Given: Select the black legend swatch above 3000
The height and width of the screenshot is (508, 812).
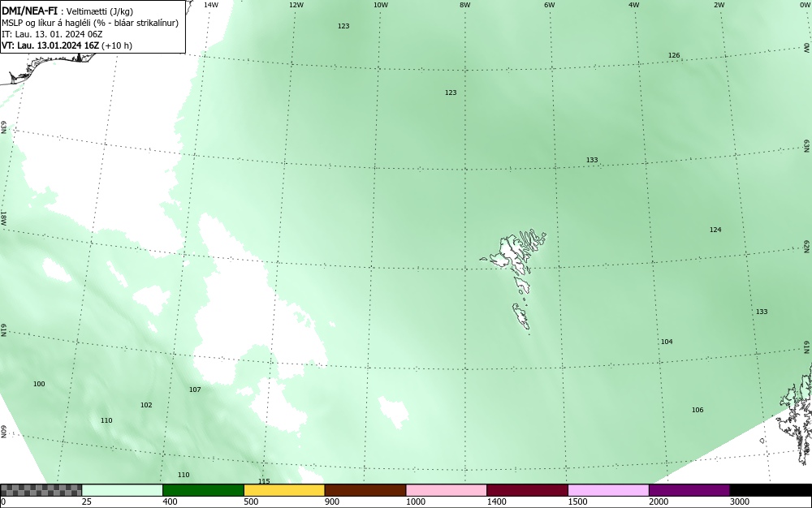Looking at the screenshot, I should tap(771, 490).
